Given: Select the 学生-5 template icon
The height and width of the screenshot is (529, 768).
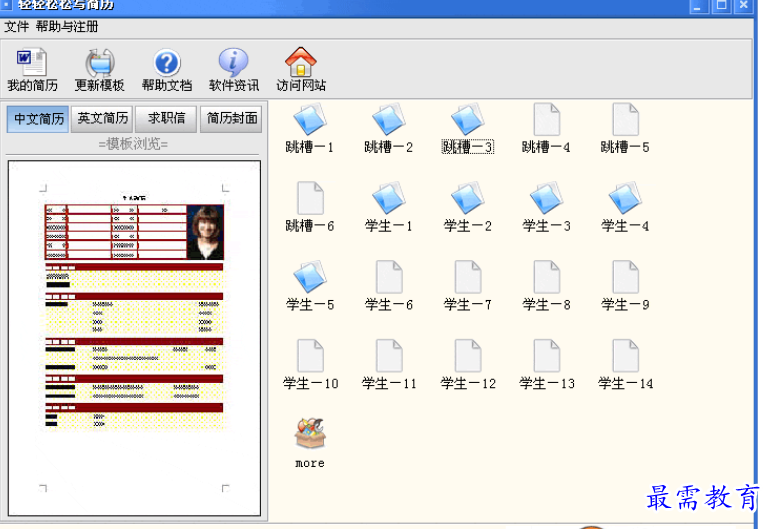Looking at the screenshot, I should click(310, 276).
